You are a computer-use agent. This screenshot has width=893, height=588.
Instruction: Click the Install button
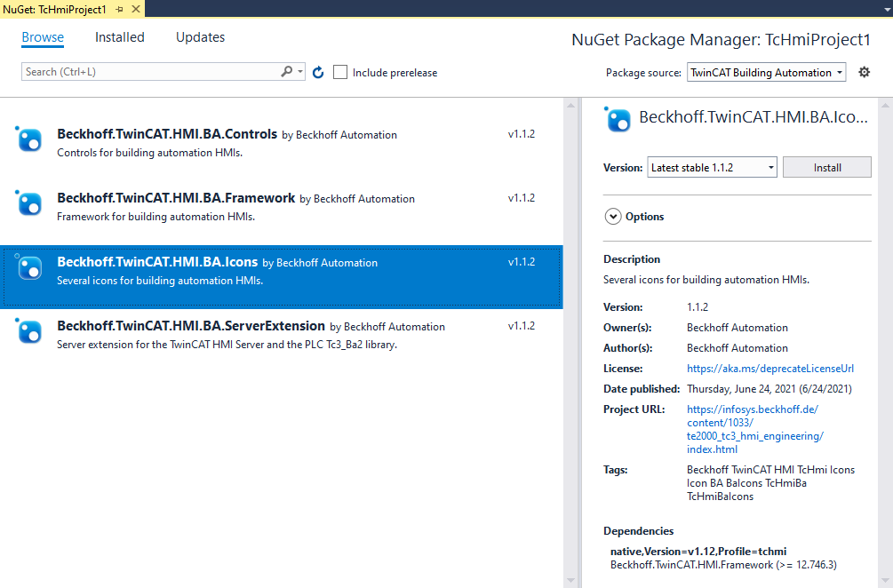[826, 167]
